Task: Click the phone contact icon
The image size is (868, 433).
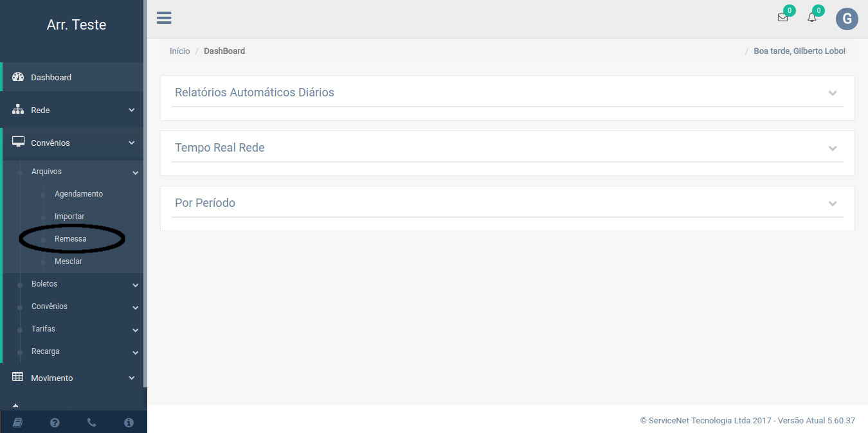Action: [x=91, y=422]
